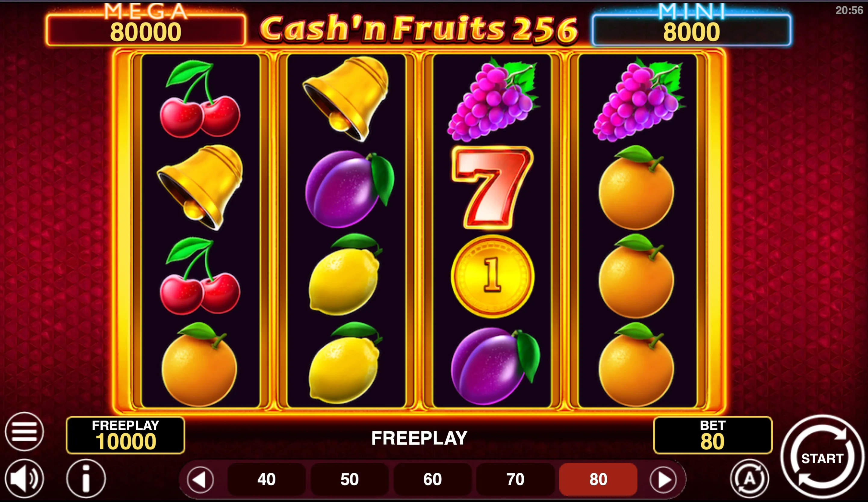Spin the reels with START button

[822, 457]
